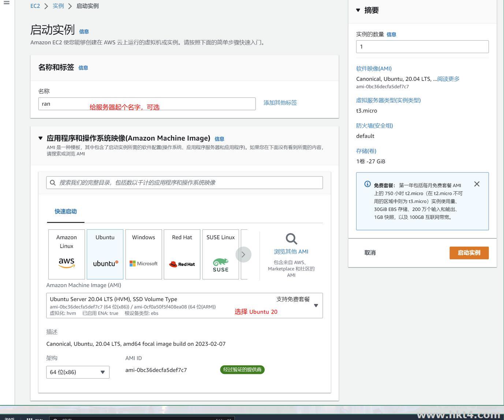Select the Red Hat AMI card
Viewport: 504px width, 420px height.
[182, 254]
